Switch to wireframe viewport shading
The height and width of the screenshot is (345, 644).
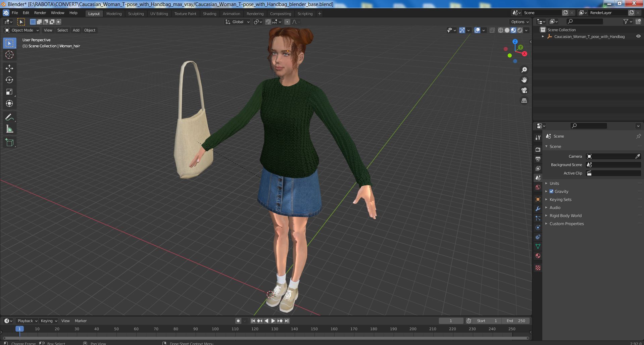(x=501, y=30)
